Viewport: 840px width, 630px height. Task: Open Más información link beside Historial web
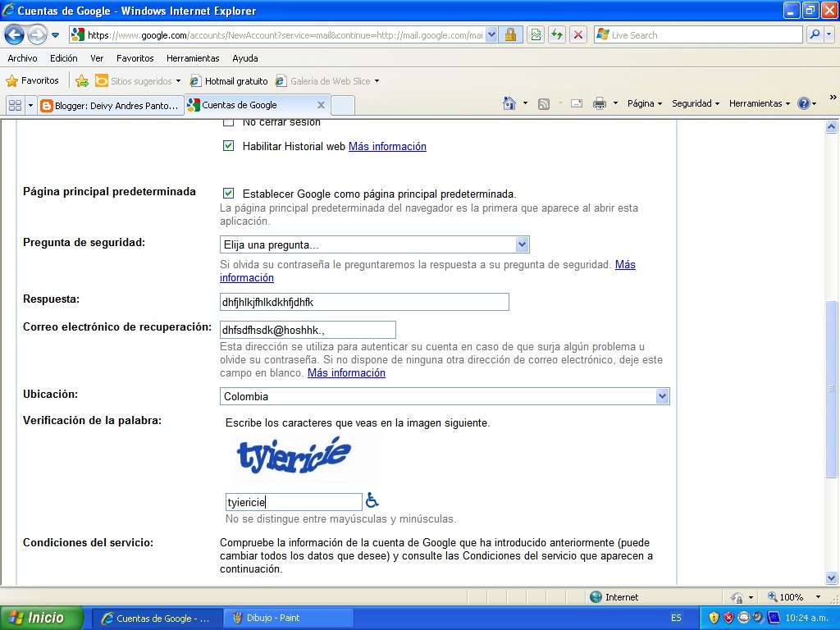click(387, 146)
